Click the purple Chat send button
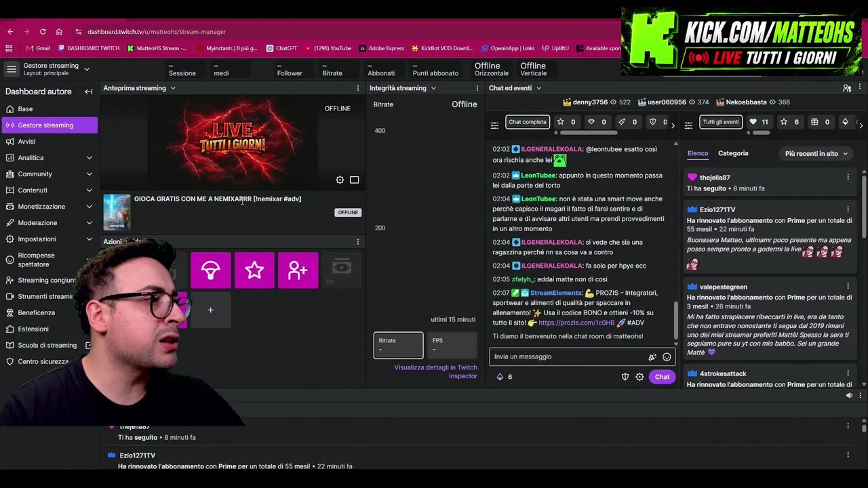 coord(662,377)
